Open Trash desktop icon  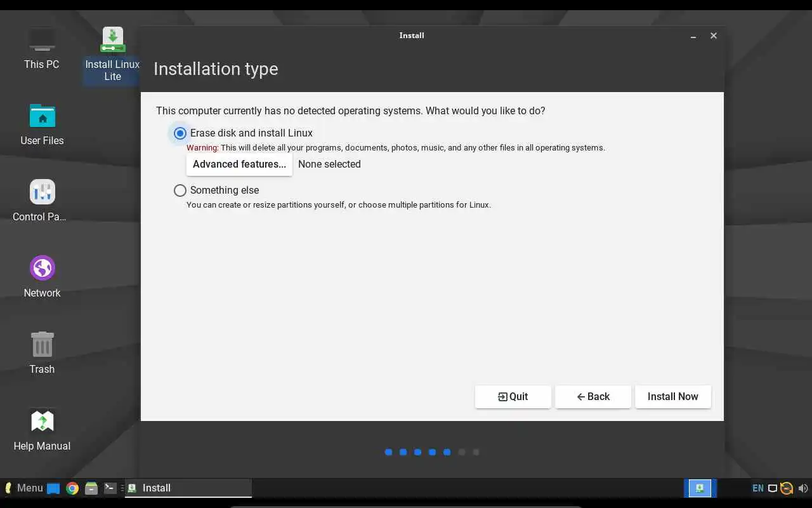pos(42,353)
